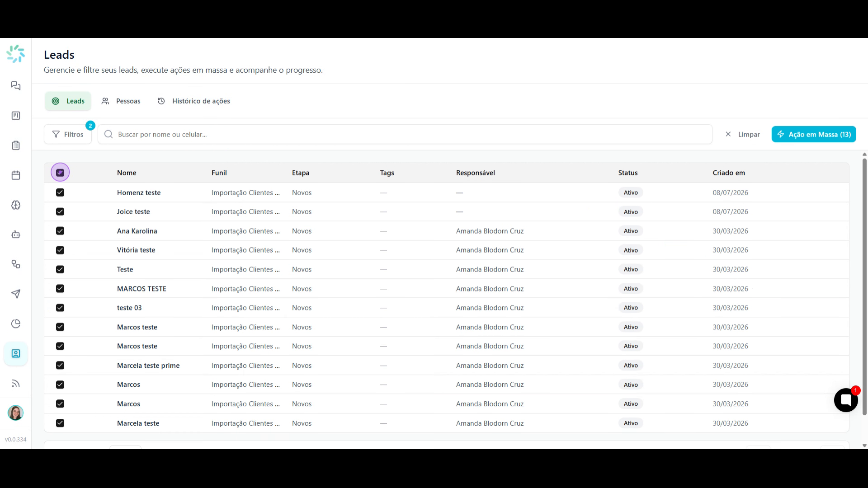Open the Ana Karolina lead name

137,231
